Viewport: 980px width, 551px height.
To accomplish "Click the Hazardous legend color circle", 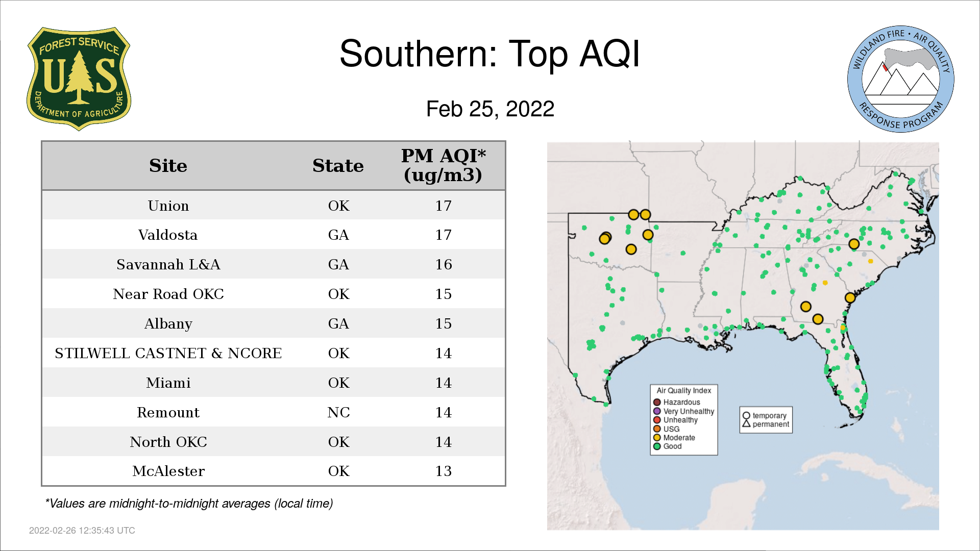I will [657, 402].
